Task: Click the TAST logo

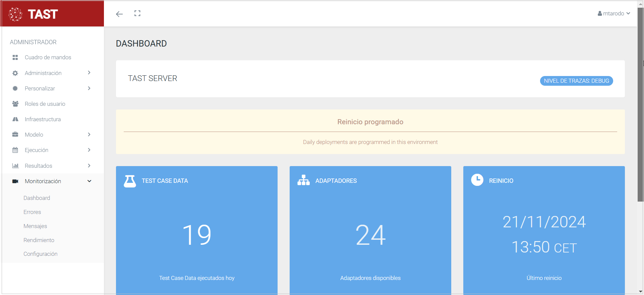Action: (x=34, y=14)
